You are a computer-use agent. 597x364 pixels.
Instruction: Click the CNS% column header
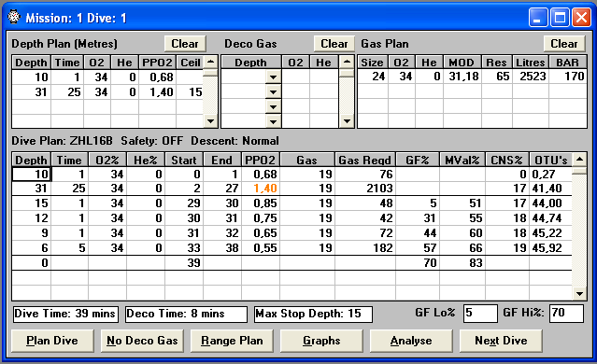pos(506,161)
